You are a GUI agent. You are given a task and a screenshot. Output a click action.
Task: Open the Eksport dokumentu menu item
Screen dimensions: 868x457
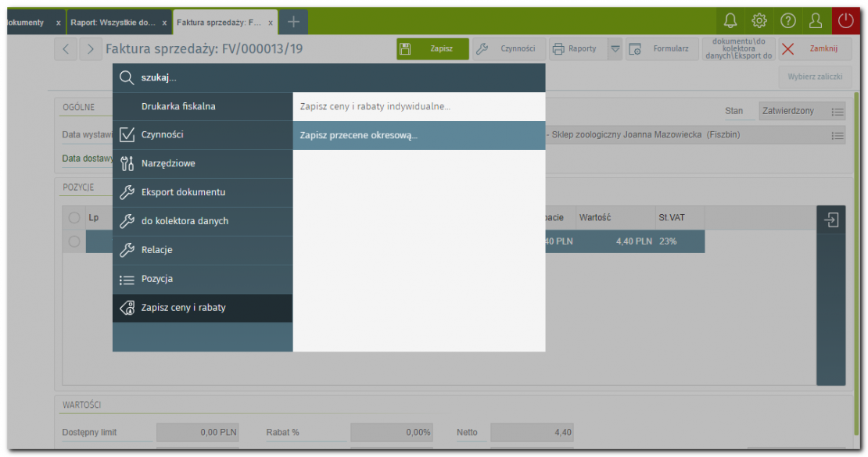click(202, 192)
